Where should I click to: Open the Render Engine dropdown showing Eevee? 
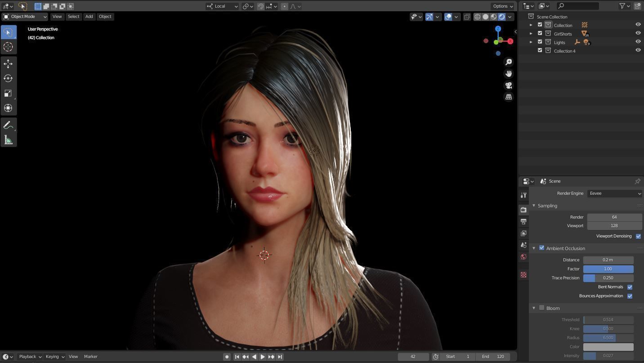click(614, 193)
